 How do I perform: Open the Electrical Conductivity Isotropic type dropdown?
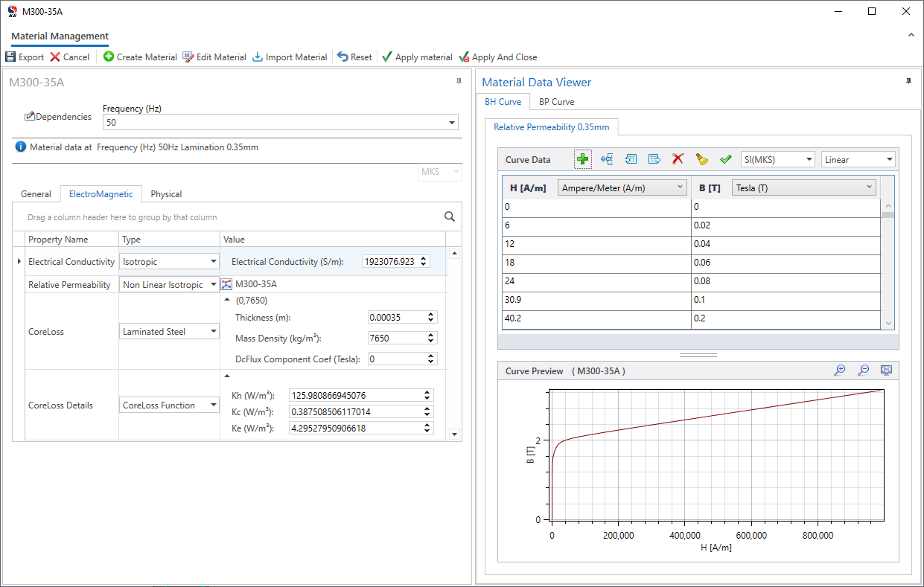pyautogui.click(x=214, y=261)
